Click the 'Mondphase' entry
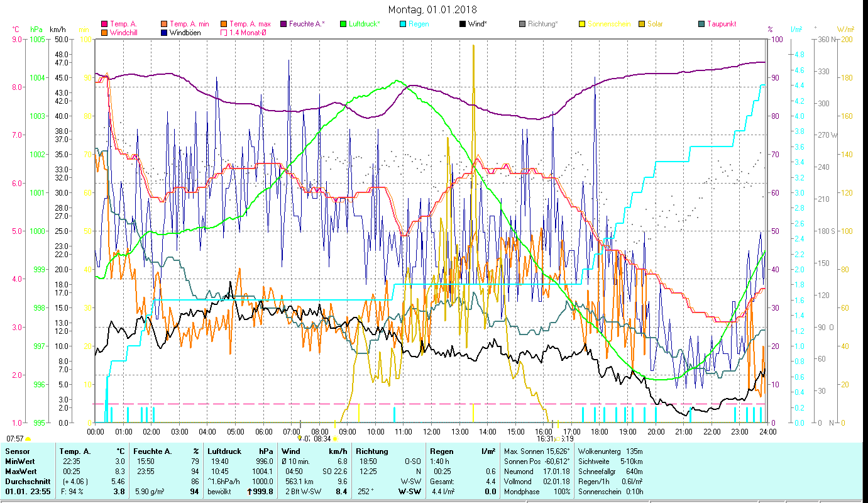Image resolution: width=868 pixels, height=503 pixels. (x=536, y=491)
